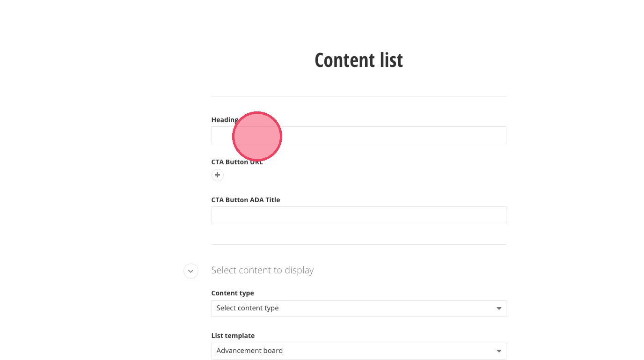
Task: Click the Content type label
Action: (x=232, y=293)
